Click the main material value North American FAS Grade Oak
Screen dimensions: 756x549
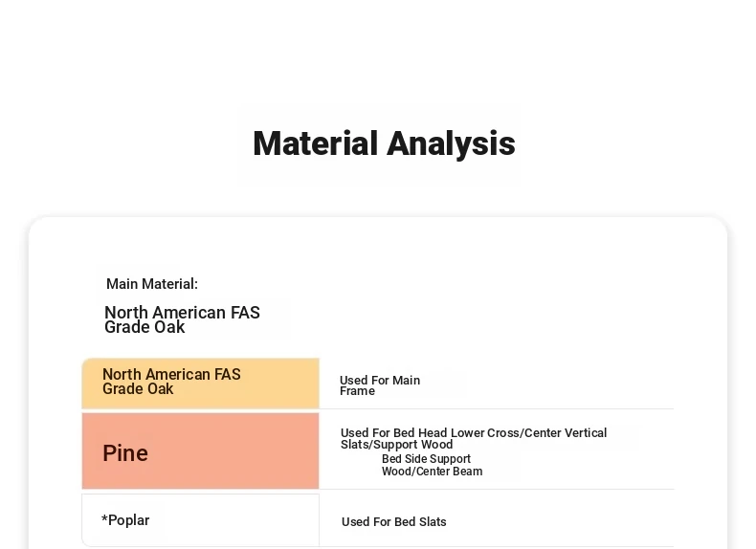coord(182,319)
